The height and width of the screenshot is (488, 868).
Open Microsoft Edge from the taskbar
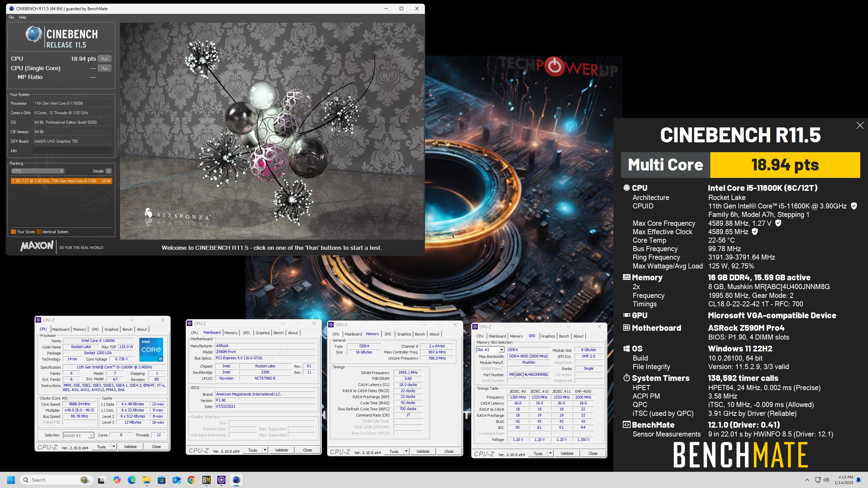(132, 480)
